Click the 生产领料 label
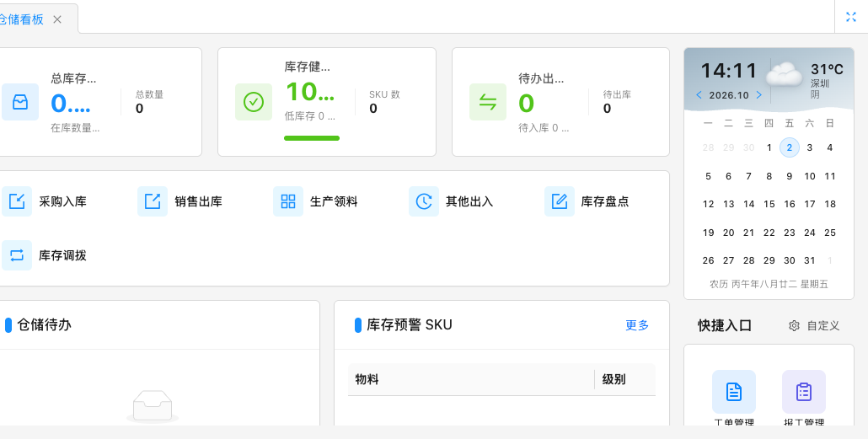Screen dimensions: 868x439 point(334,201)
